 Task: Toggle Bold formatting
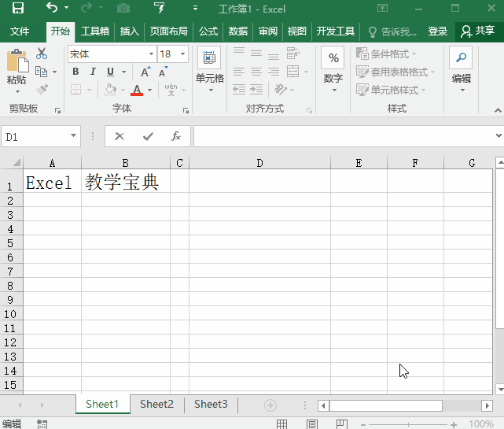pyautogui.click(x=75, y=72)
